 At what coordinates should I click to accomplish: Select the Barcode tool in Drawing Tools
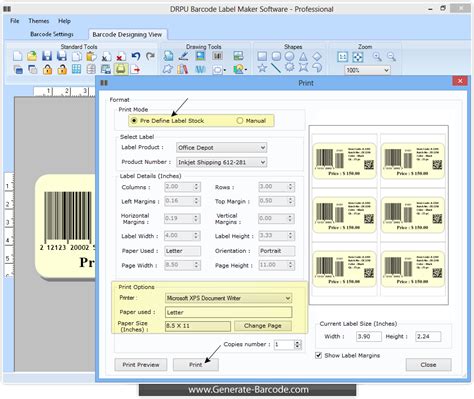[x=218, y=56]
